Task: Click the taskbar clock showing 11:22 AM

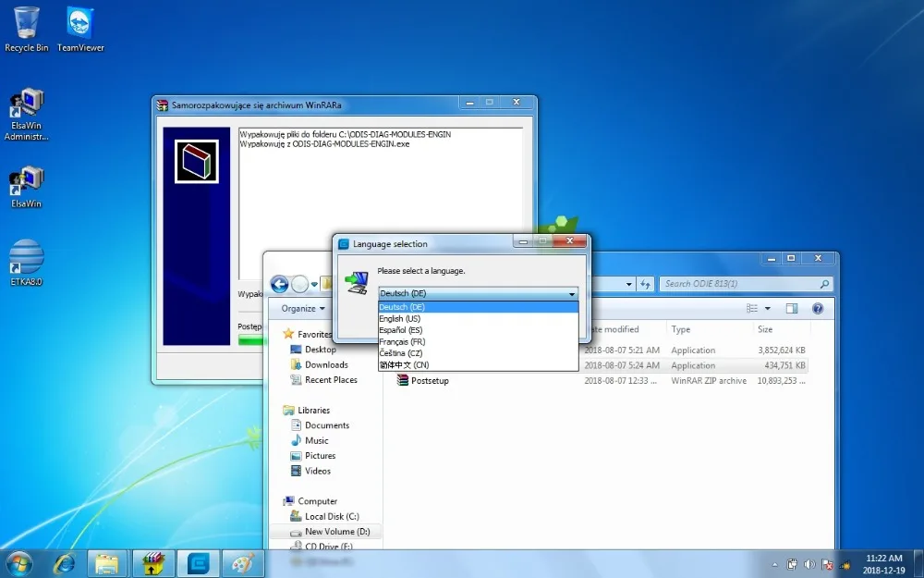Action: click(x=883, y=564)
